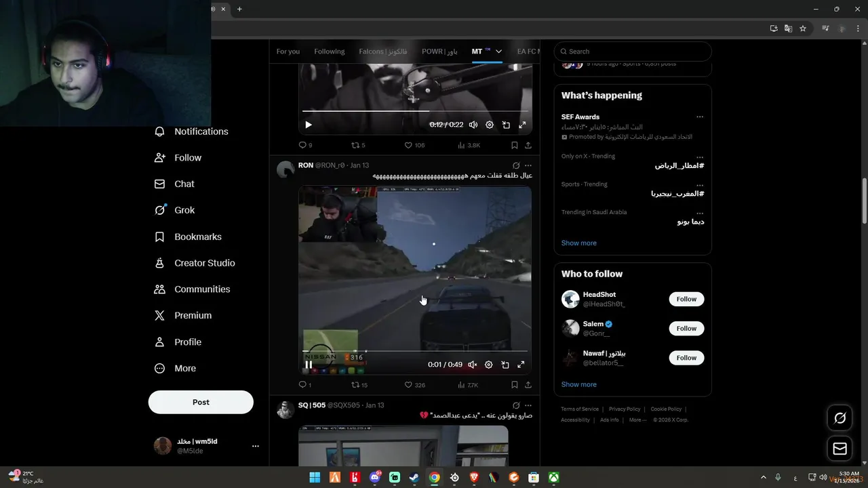Expand More in the sidebar

tap(175, 368)
